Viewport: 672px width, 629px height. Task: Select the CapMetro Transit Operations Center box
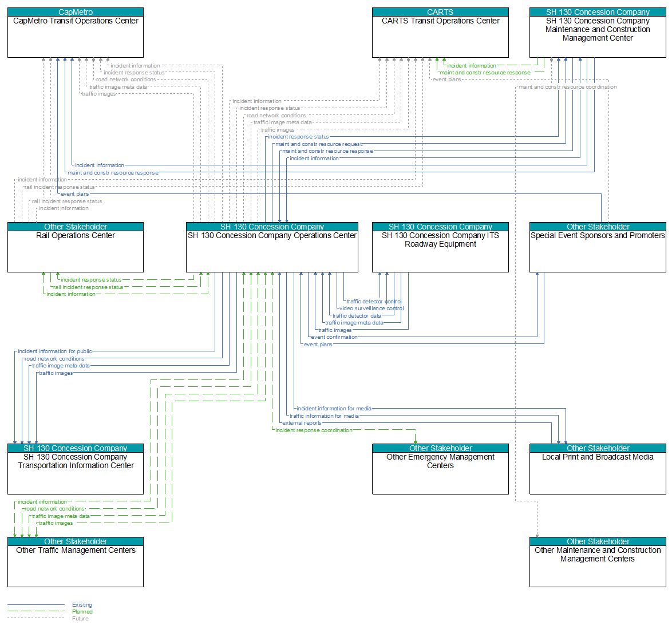pyautogui.click(x=76, y=33)
